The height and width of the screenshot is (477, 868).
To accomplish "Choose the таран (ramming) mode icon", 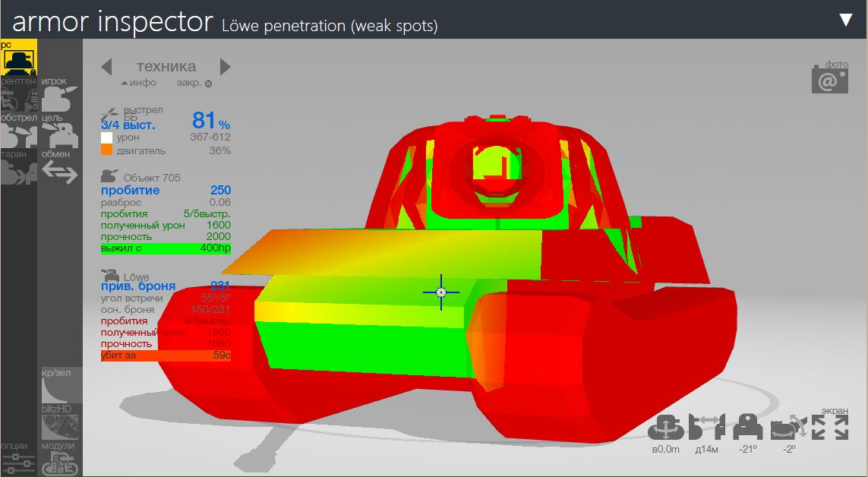I will [x=18, y=169].
